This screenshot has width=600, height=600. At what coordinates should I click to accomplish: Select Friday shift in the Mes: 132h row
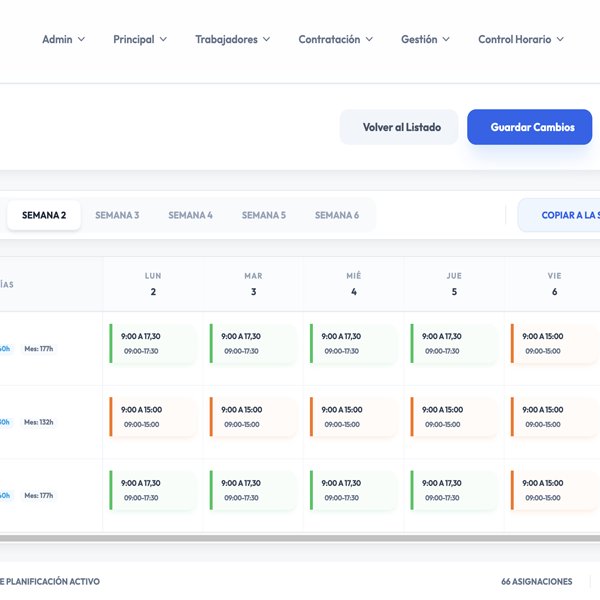point(554,417)
